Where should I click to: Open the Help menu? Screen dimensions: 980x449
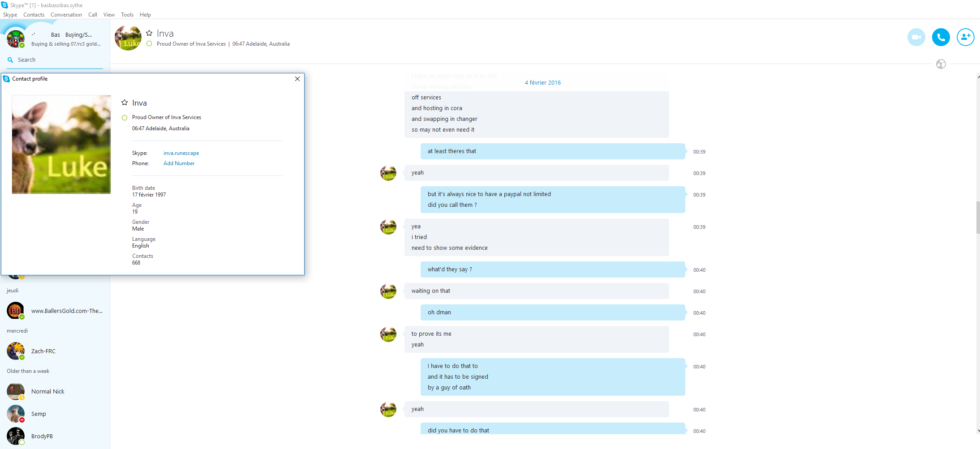(x=145, y=15)
